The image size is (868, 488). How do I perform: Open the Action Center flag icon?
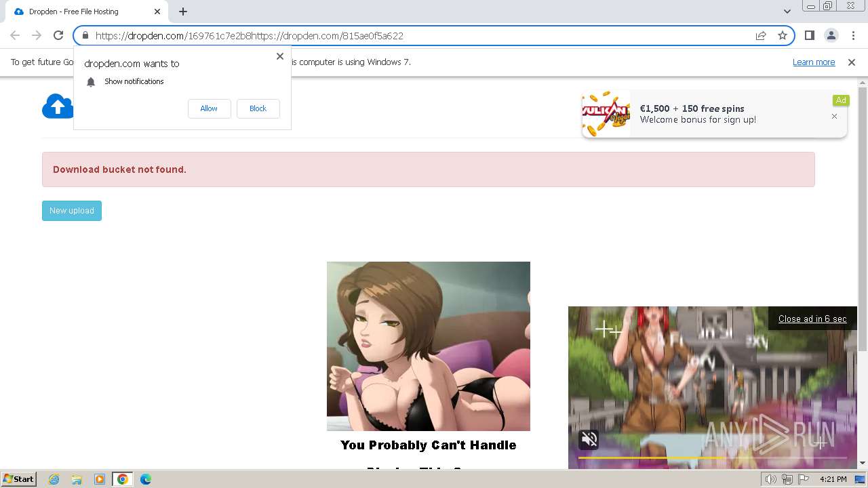804,479
